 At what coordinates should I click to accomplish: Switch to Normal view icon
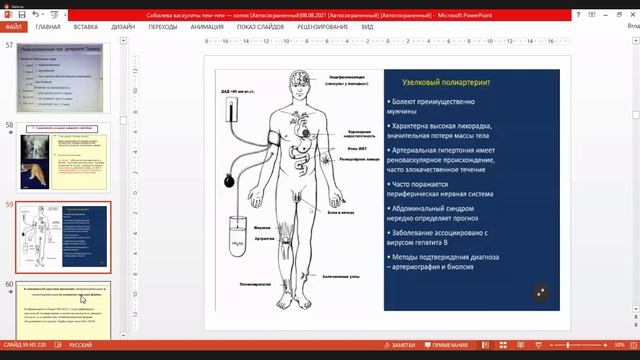485,345
